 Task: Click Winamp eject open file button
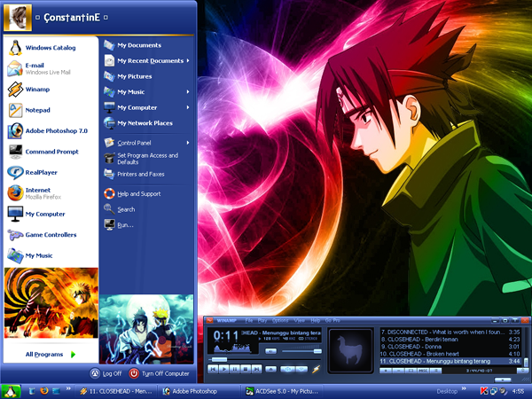tap(270, 369)
